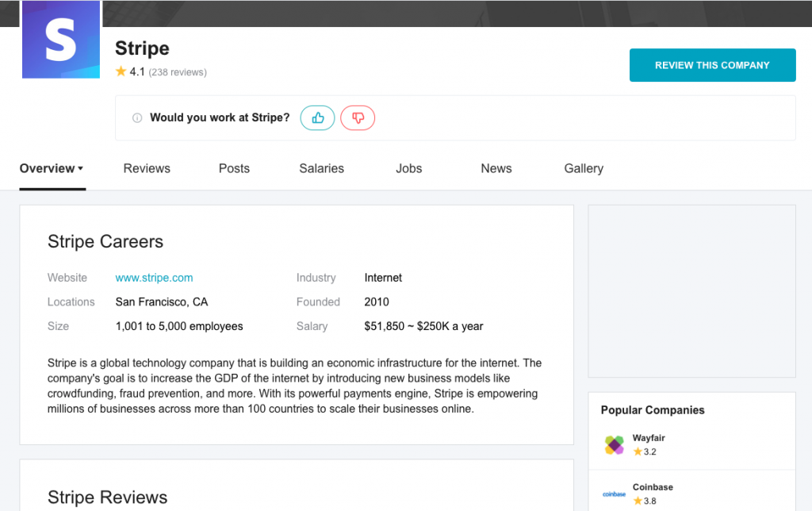Image resolution: width=812 pixels, height=511 pixels.
Task: Select the Posts tab
Action: pos(234,168)
